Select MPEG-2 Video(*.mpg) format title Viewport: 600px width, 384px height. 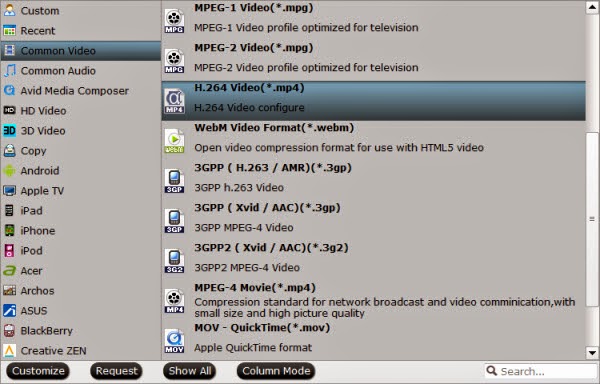click(253, 48)
